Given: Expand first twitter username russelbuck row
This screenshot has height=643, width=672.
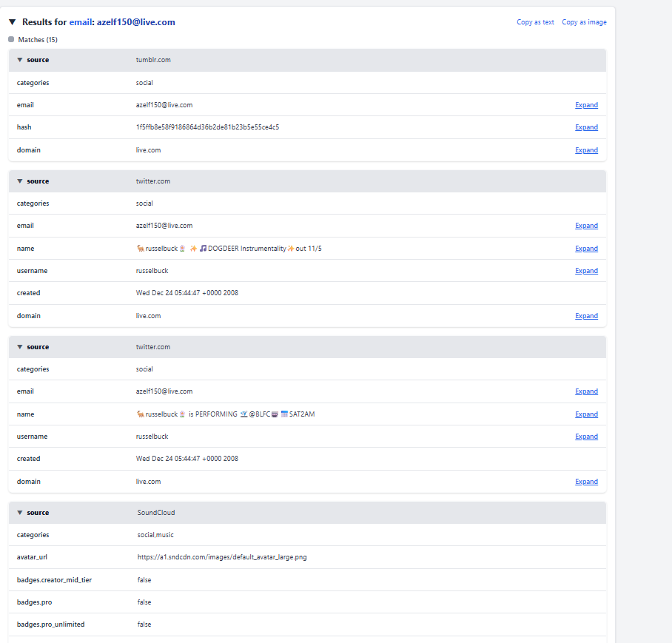Looking at the screenshot, I should 586,271.
